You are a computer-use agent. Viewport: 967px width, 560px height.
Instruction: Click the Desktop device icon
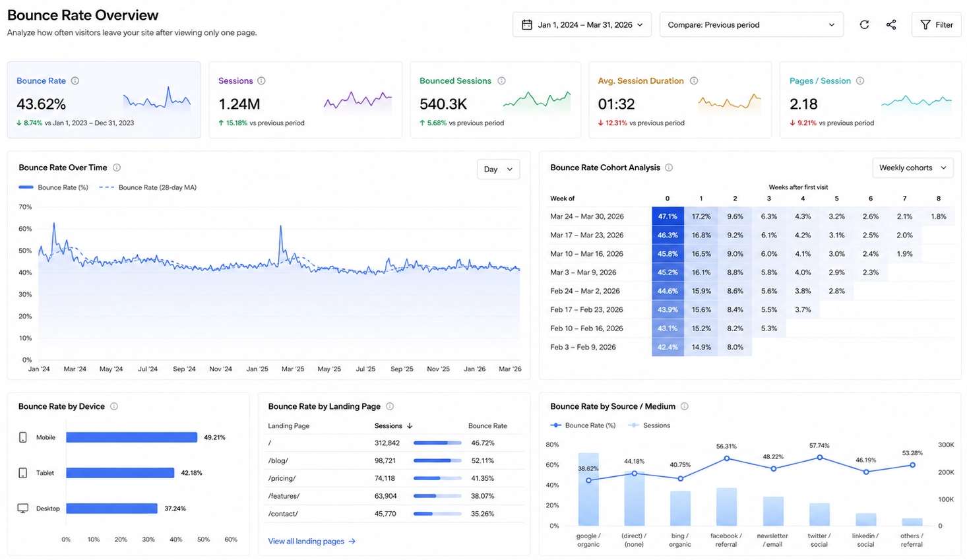coord(23,509)
